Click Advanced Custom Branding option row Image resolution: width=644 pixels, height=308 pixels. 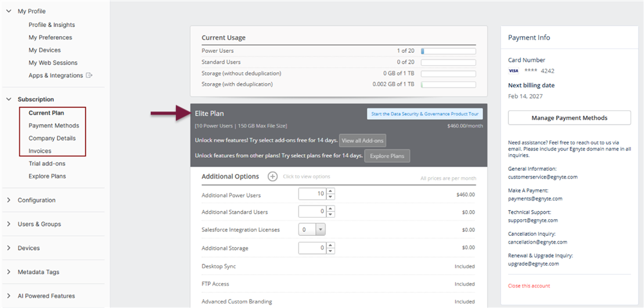pos(338,302)
